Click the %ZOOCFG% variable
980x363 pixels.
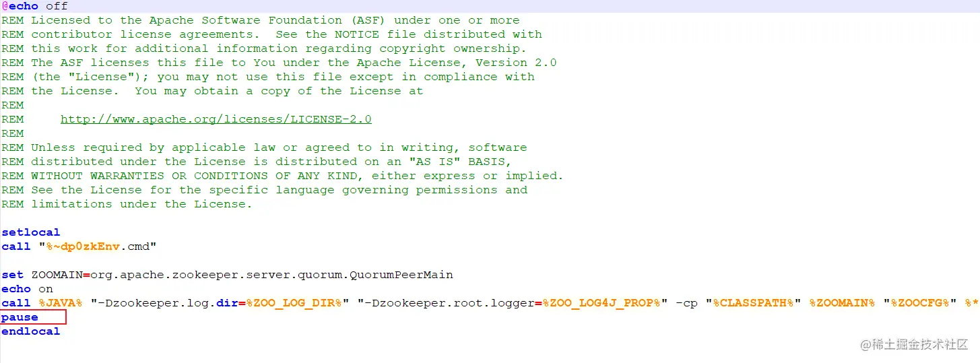(920, 303)
